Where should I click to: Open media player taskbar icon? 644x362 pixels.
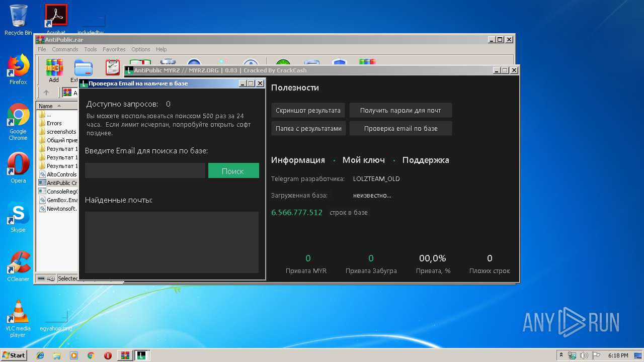coord(74,355)
